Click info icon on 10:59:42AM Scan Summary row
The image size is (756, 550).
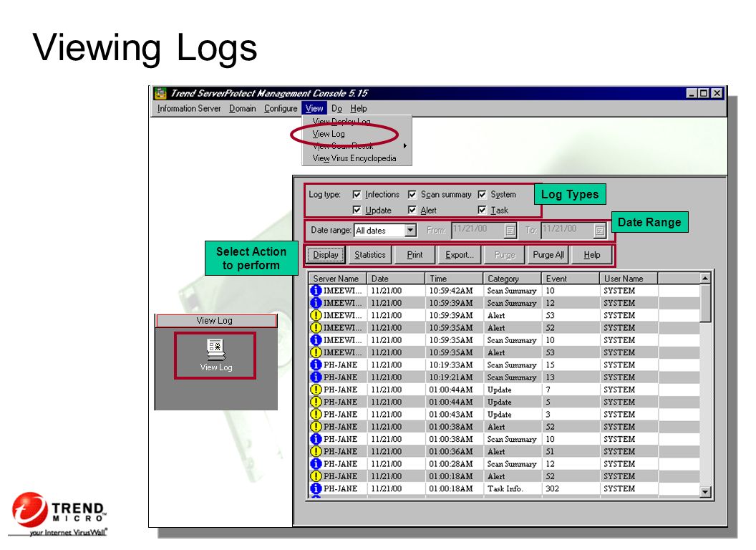coord(316,291)
